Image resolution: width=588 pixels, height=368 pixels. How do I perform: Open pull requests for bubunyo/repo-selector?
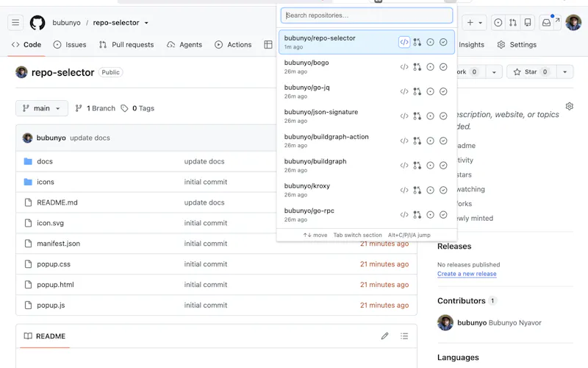click(417, 42)
